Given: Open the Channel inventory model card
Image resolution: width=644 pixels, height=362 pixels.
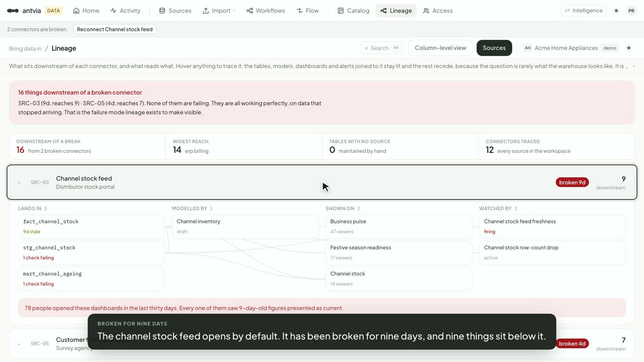Looking at the screenshot, I should (x=245, y=226).
